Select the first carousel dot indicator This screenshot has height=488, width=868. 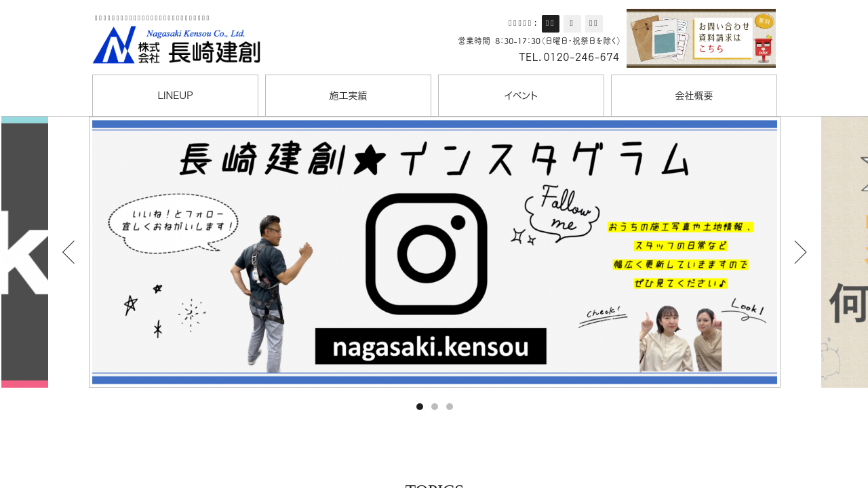[420, 407]
